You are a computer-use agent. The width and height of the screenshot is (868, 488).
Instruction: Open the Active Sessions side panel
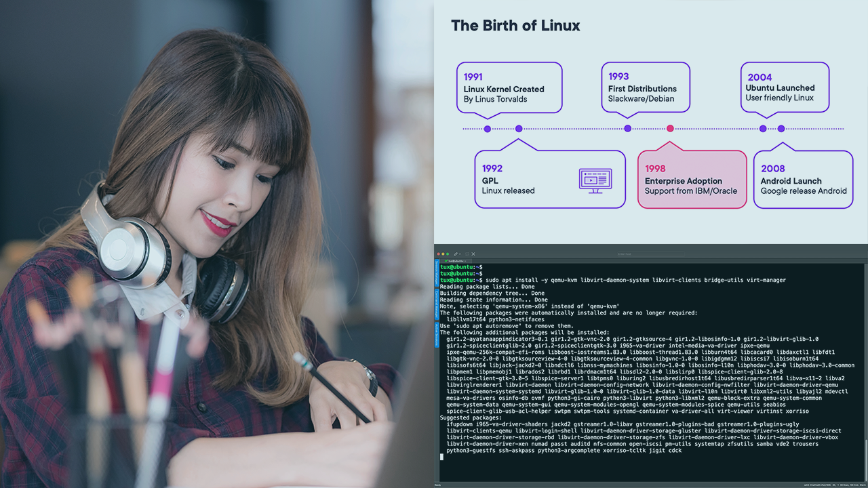[x=437, y=335]
